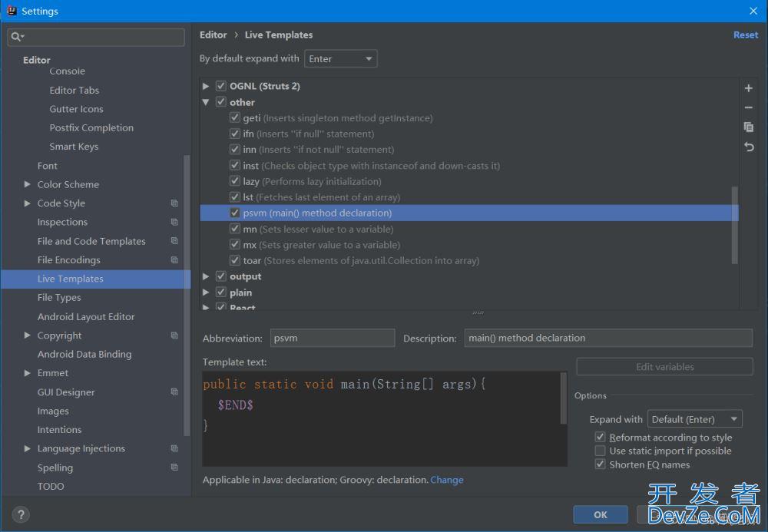Uncheck the OGNL (Struts 2) group checkbox
This screenshot has height=532, width=768.
(221, 86)
